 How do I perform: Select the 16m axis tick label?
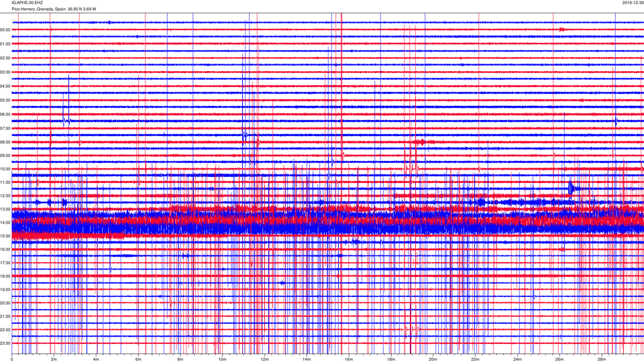(349, 359)
